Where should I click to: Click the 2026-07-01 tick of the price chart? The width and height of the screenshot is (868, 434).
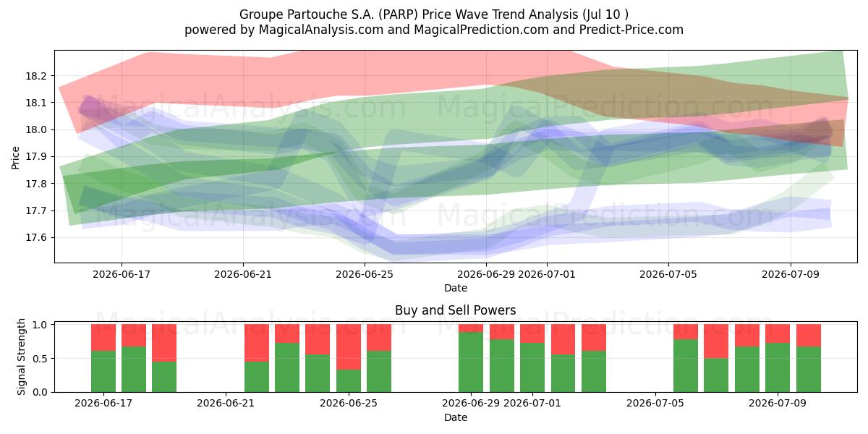(547, 274)
